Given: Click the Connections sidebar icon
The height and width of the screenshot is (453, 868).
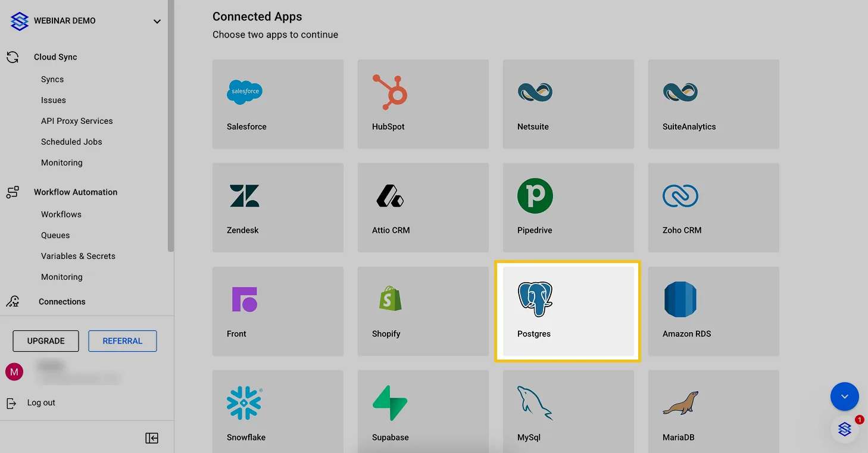Looking at the screenshot, I should [13, 302].
